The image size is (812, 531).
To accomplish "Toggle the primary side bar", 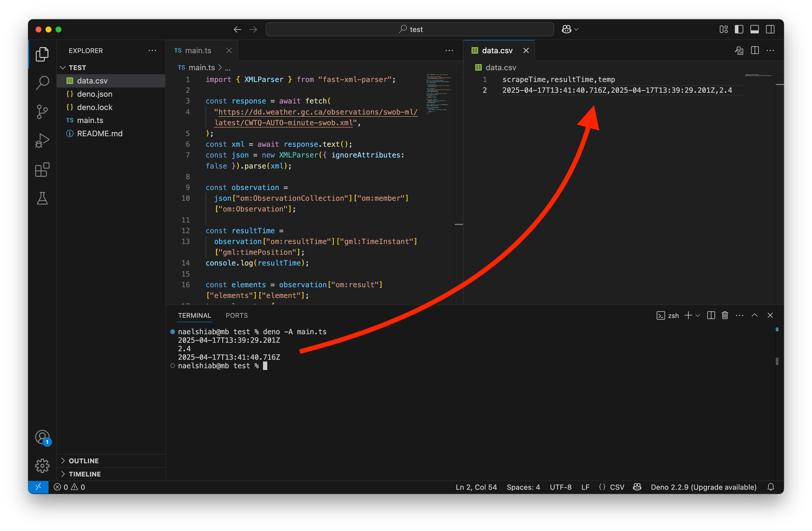I will point(739,29).
